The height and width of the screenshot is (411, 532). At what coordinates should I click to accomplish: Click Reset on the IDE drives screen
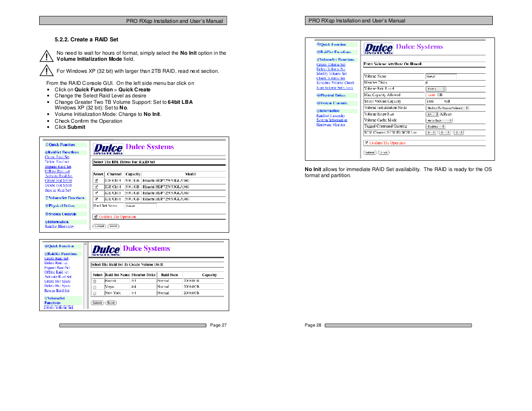[x=113, y=226]
